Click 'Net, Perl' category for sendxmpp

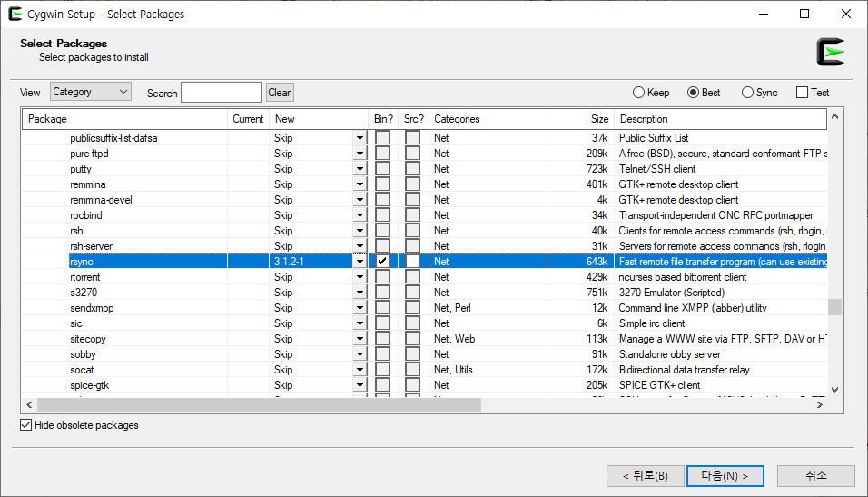452,308
